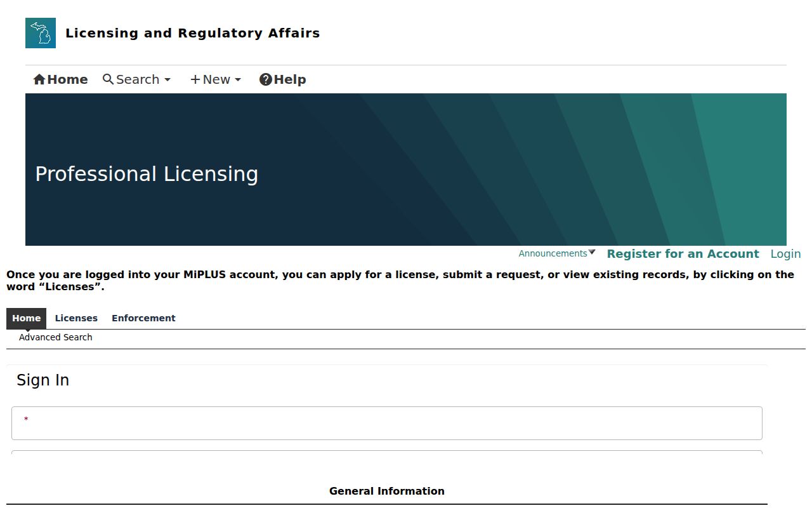Click the General Information heading
The height and width of the screenshot is (508, 812).
tap(387, 491)
